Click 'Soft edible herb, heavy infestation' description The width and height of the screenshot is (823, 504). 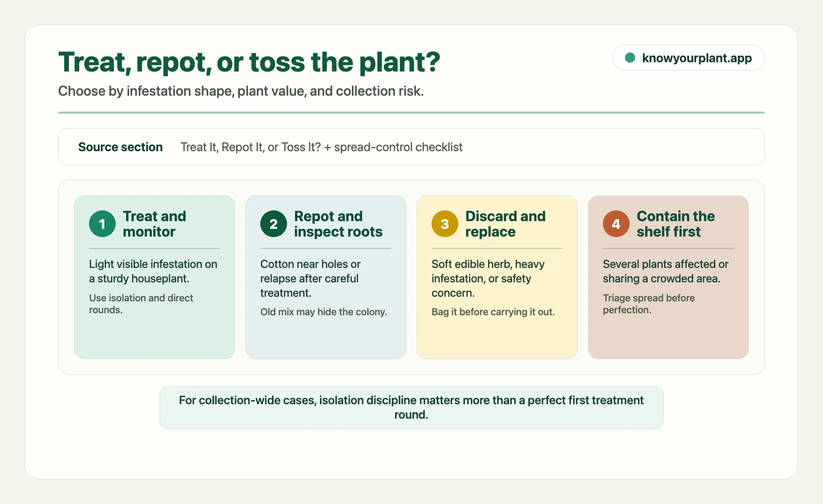488,278
